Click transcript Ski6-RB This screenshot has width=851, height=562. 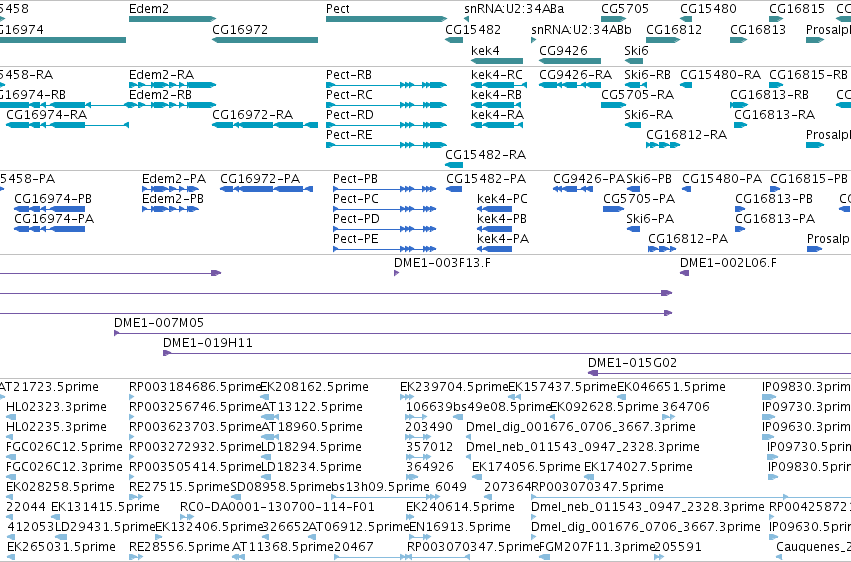coord(636,85)
